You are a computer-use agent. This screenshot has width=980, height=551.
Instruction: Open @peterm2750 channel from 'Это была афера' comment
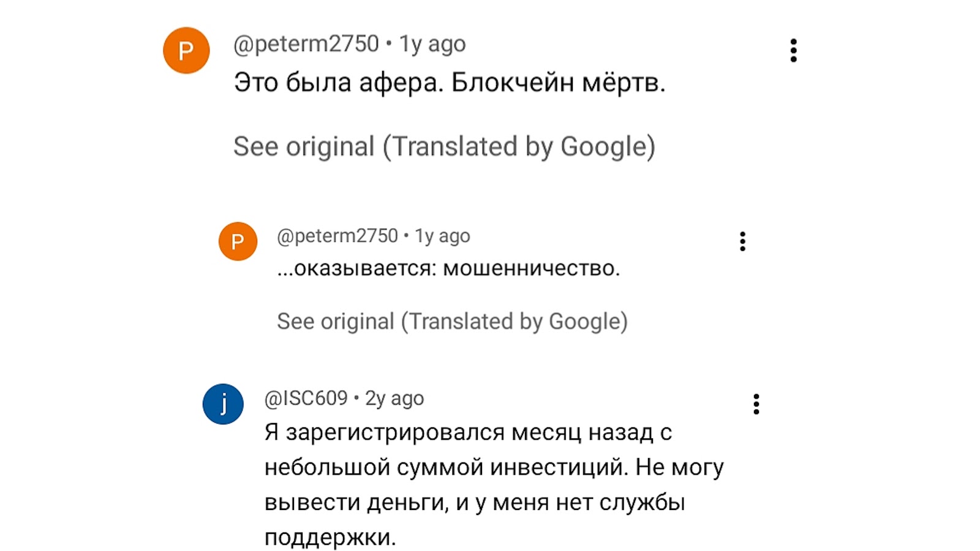tap(306, 44)
